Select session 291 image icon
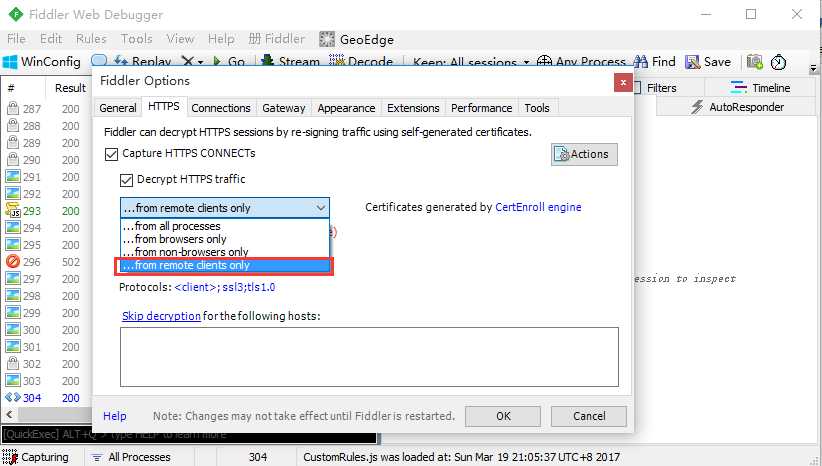The height and width of the screenshot is (466, 822). pyautogui.click(x=13, y=176)
